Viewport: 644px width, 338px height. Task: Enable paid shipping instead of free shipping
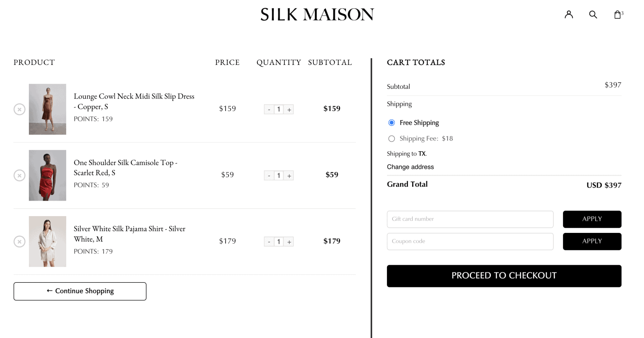(391, 138)
